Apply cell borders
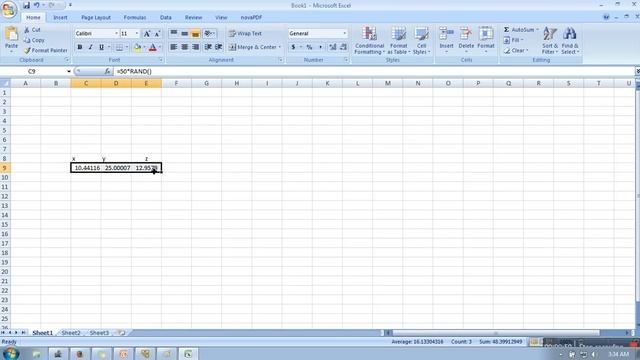This screenshot has height=360, width=640. point(119,47)
